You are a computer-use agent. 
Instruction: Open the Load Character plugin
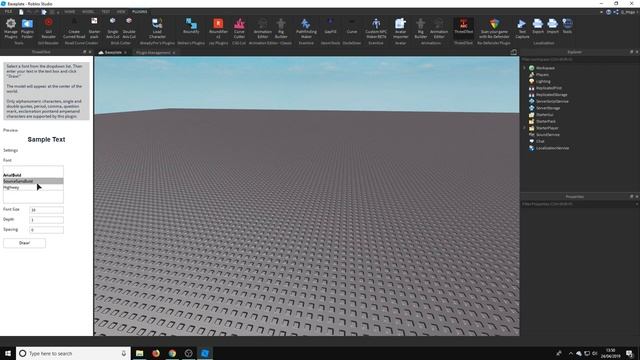point(157,28)
